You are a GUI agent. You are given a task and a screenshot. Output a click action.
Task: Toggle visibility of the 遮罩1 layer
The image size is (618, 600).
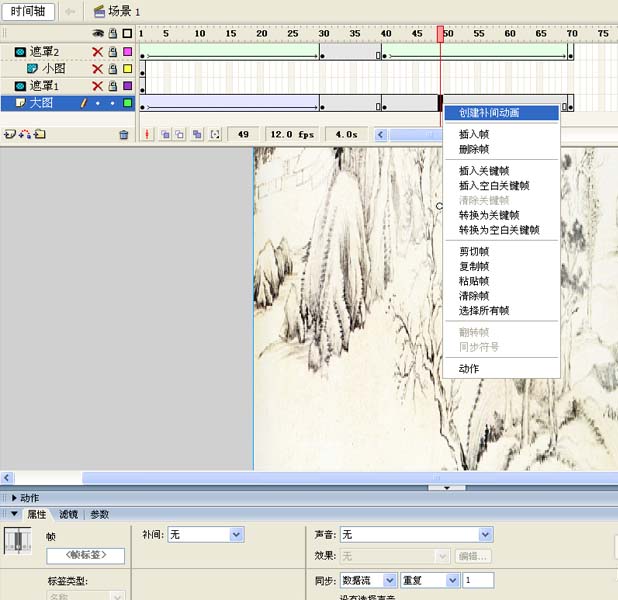(x=97, y=86)
